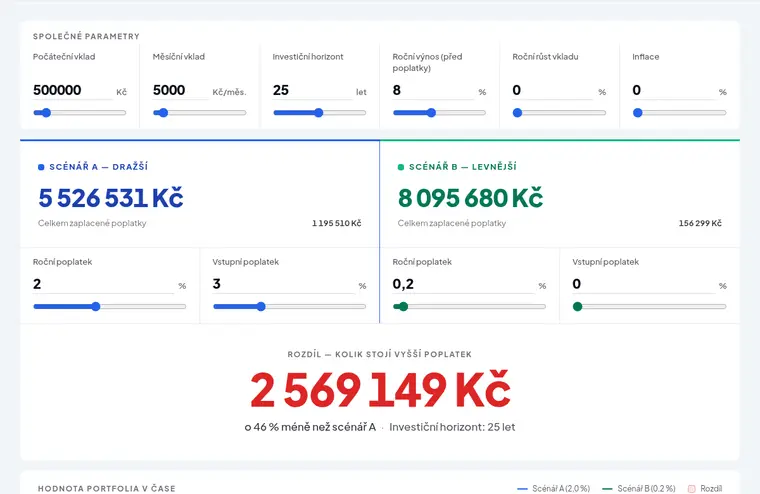Click Scénář A Roční poplatek slider handle

pos(96,306)
